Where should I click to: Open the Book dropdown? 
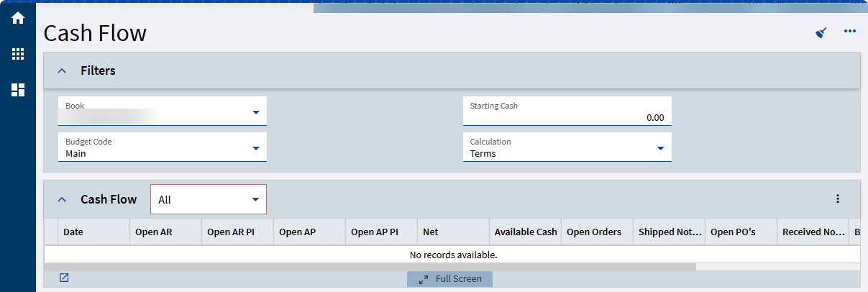(x=163, y=111)
